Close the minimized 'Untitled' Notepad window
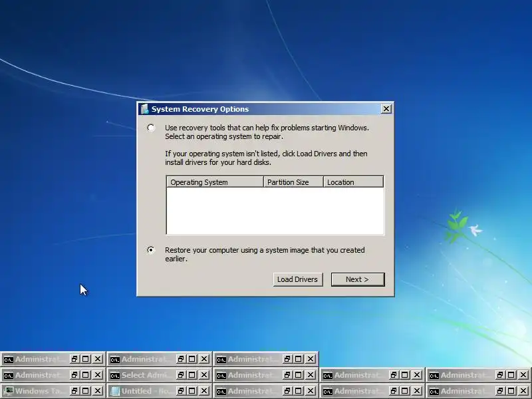This screenshot has height=399, width=532. [204, 391]
